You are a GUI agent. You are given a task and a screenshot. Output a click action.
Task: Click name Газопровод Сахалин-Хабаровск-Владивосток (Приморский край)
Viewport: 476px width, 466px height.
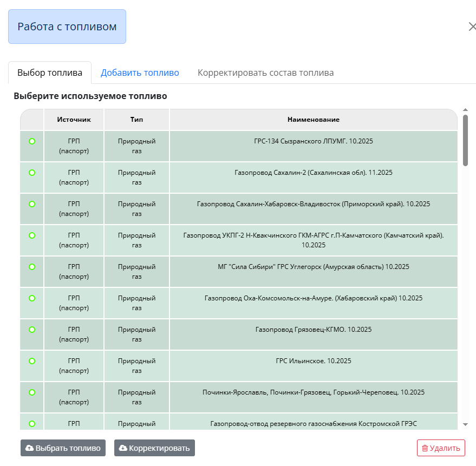(314, 204)
